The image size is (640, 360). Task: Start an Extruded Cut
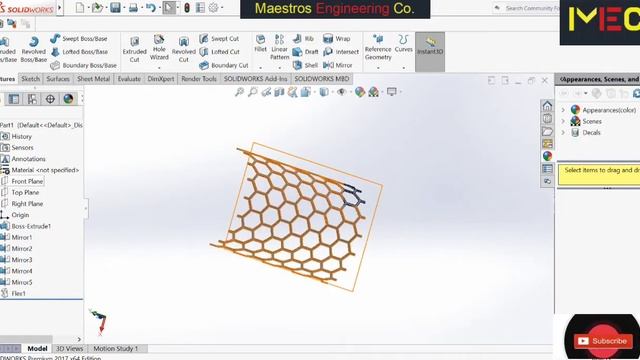[134, 49]
